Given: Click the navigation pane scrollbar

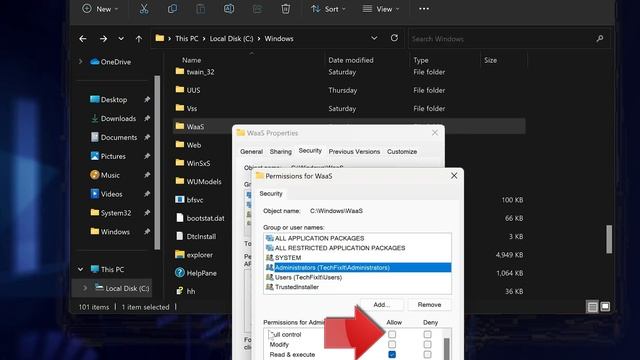Looking at the screenshot, I should [x=157, y=162].
